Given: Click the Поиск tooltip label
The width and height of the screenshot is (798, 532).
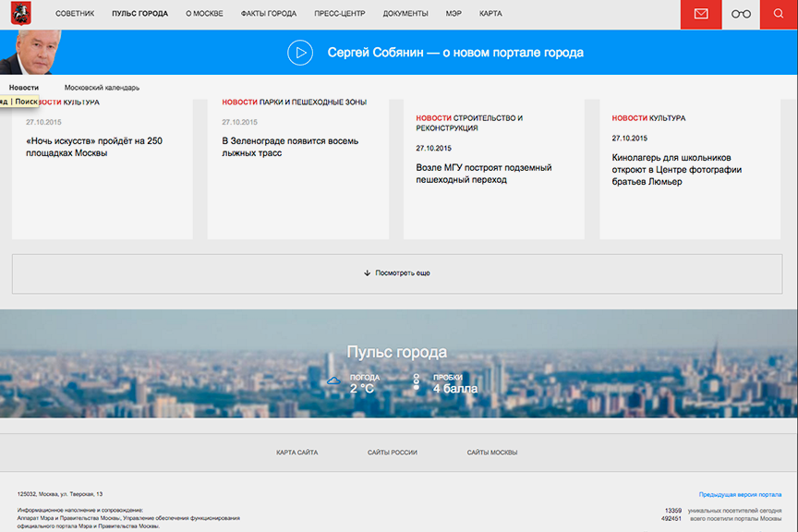Looking at the screenshot, I should coord(26,102).
